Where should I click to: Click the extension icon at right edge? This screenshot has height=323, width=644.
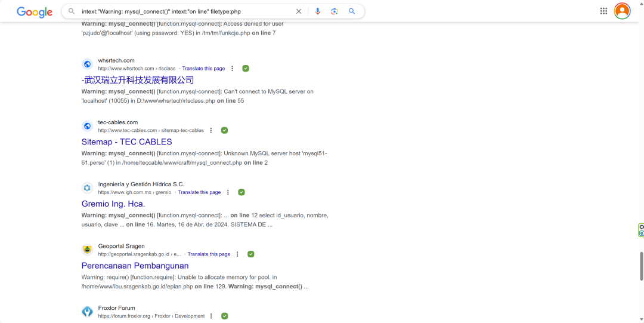641,230
